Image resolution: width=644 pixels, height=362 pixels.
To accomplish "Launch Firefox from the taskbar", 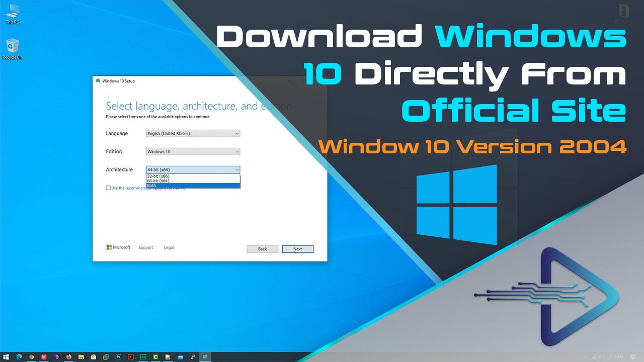I will coord(68,357).
